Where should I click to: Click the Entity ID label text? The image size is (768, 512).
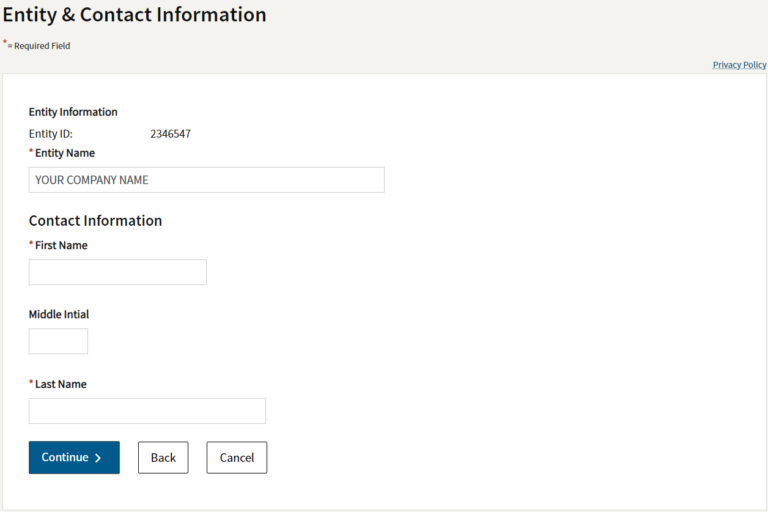click(51, 133)
